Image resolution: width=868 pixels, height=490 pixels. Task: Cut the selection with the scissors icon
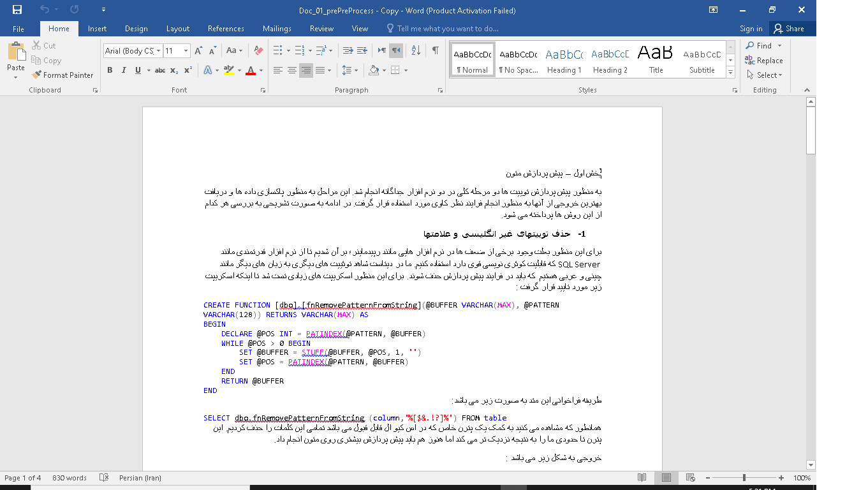point(43,46)
